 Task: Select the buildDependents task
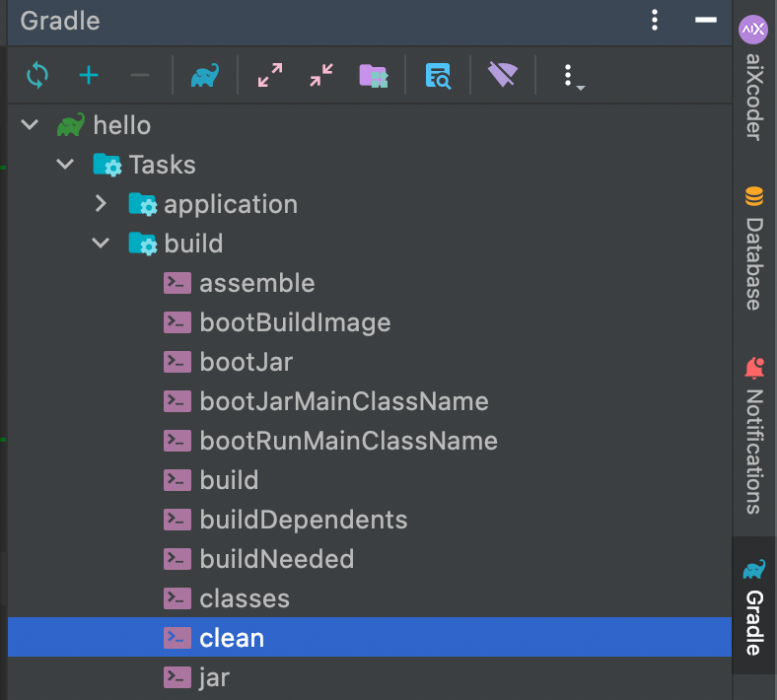coord(369,520)
